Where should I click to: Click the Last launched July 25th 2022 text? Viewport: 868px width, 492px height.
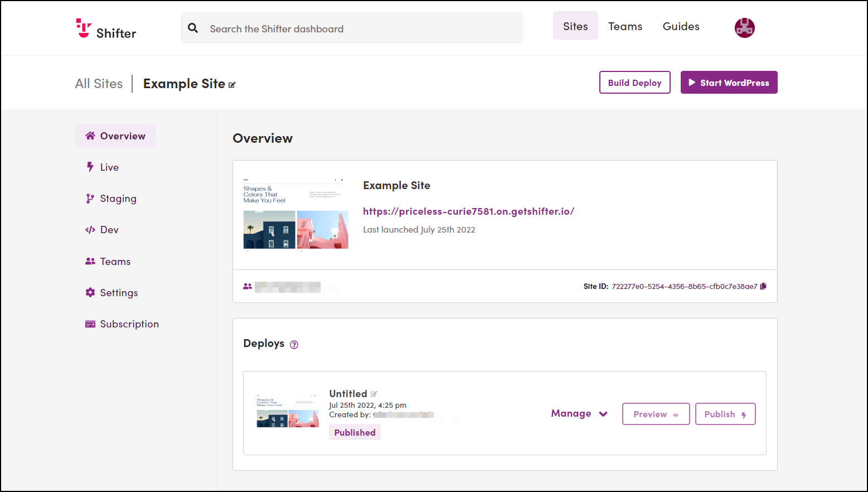(x=419, y=230)
